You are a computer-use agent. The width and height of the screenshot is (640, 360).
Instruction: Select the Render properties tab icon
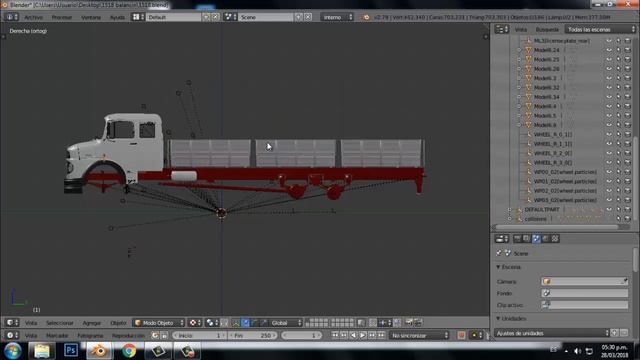point(517,239)
